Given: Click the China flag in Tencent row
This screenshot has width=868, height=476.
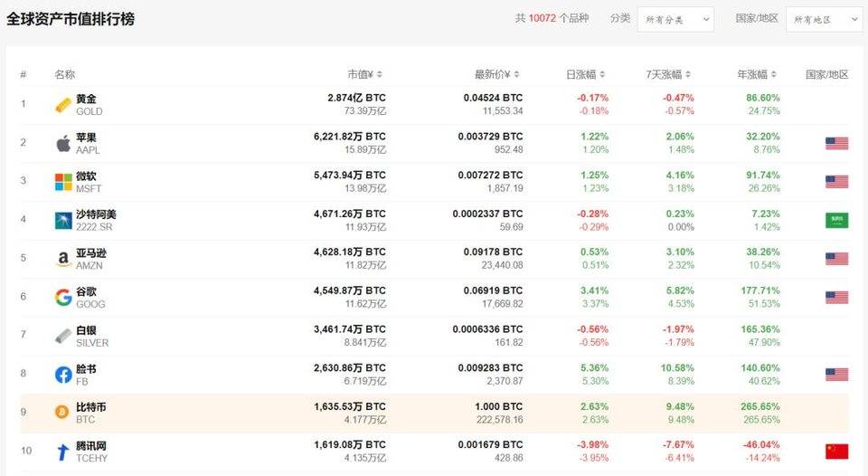Looking at the screenshot, I should point(836,452).
